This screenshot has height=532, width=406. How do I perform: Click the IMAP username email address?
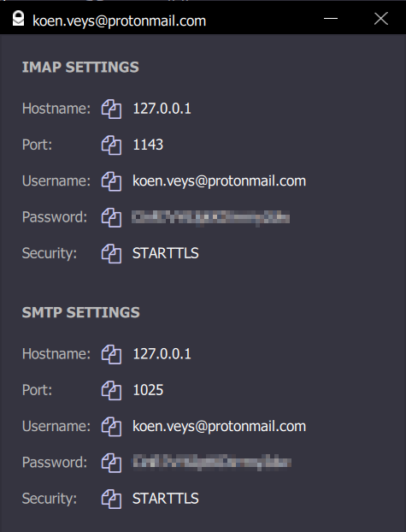[x=219, y=181]
